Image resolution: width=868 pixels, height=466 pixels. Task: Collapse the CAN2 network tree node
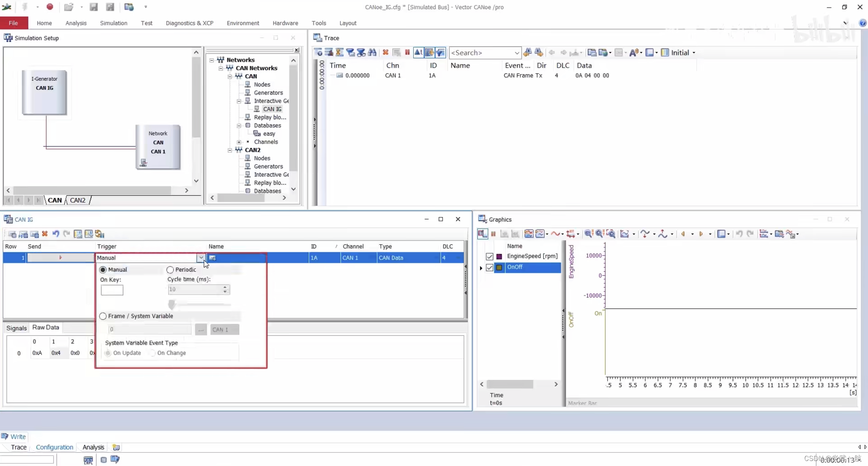click(230, 150)
